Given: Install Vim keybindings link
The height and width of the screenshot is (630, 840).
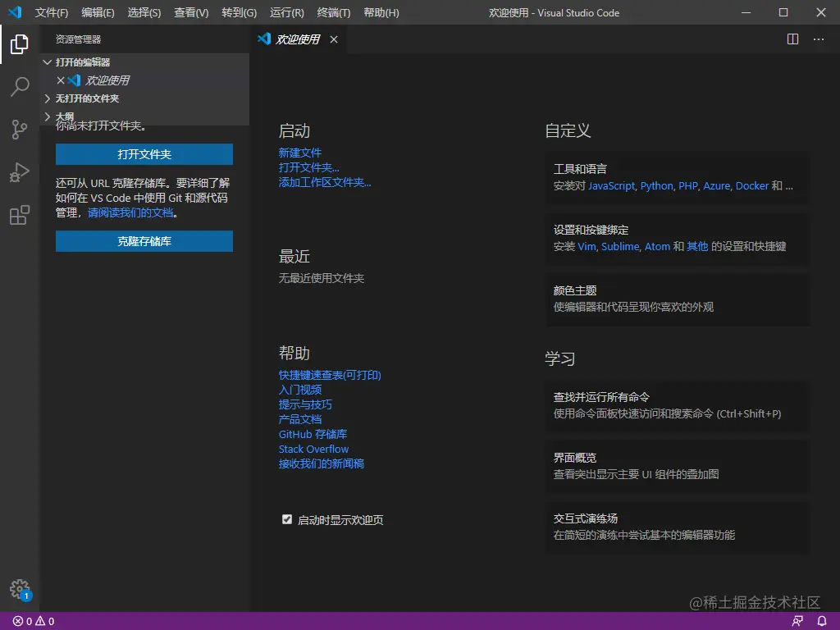Looking at the screenshot, I should pos(587,246).
